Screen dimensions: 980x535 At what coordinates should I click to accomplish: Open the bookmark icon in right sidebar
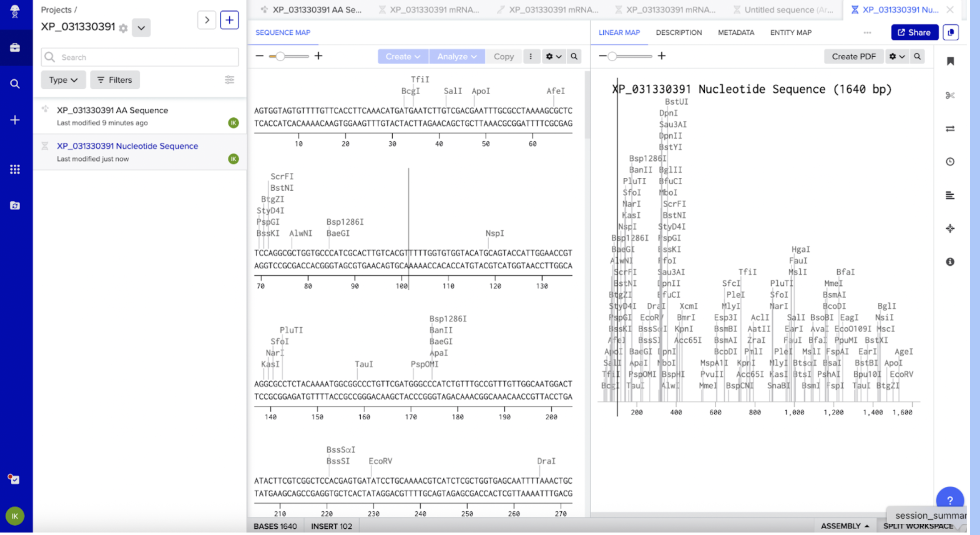tap(950, 61)
